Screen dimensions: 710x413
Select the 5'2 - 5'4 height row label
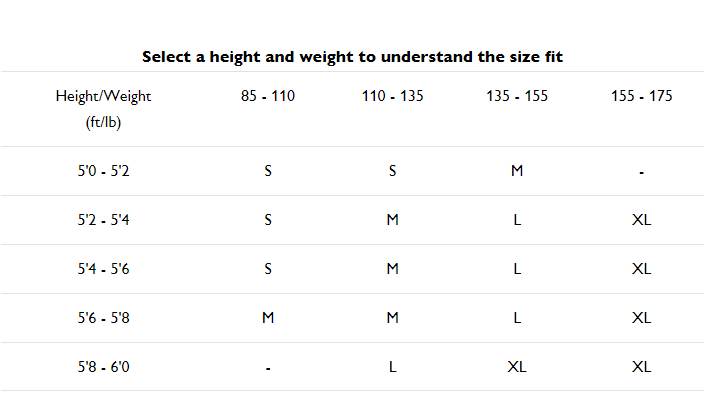tap(104, 220)
